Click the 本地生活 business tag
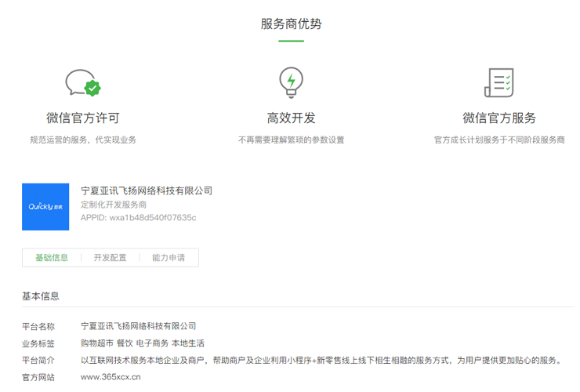 click(x=188, y=343)
